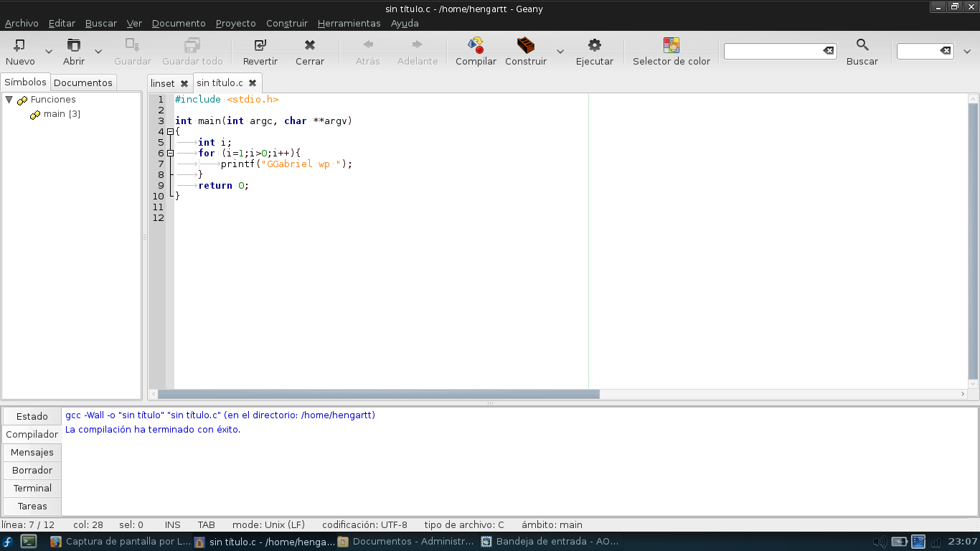Viewport: 980px width, 551px height.
Task: Select the Terminal panel tab
Action: click(x=32, y=488)
